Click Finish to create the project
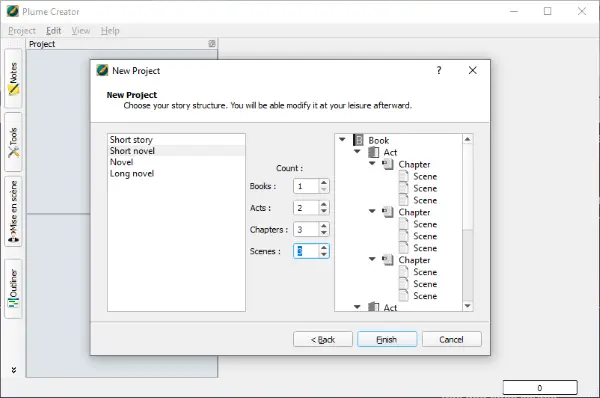Viewport: 600px width, 398px height. [x=387, y=339]
